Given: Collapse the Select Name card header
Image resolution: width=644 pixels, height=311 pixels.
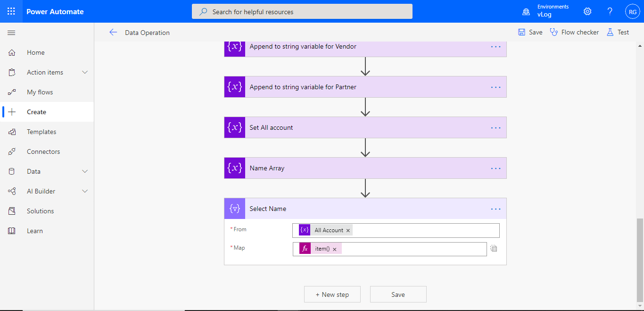Looking at the screenshot, I should pos(365,209).
